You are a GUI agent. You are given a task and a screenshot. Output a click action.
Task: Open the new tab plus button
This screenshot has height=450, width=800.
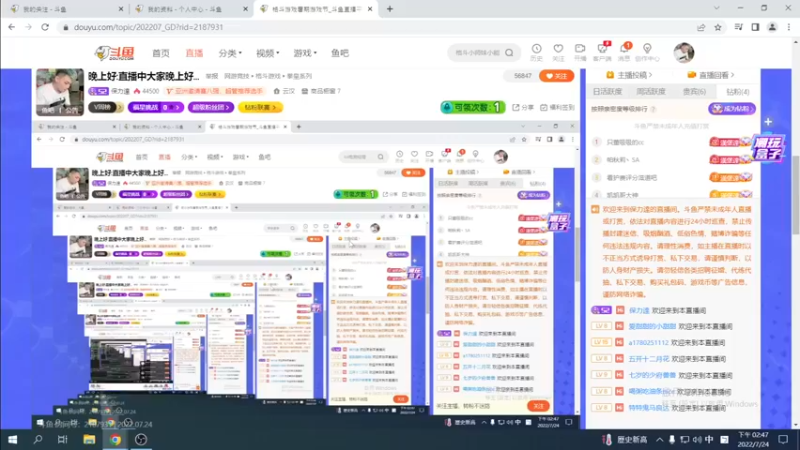390,9
